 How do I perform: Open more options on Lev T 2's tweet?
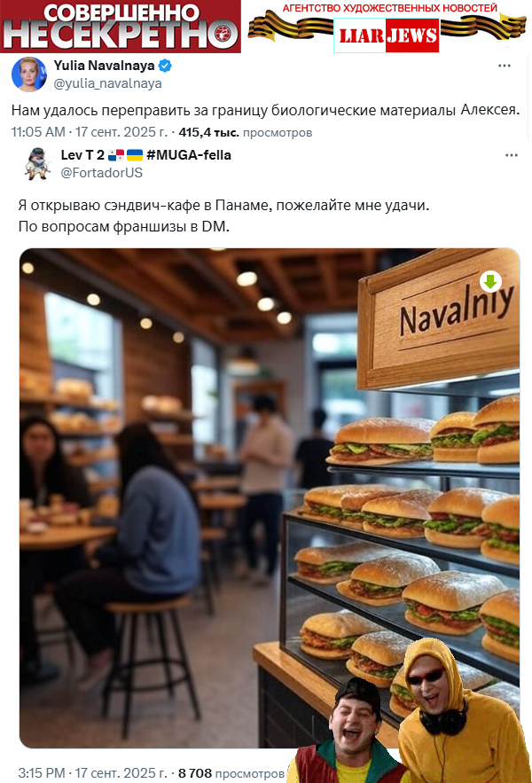click(512, 155)
